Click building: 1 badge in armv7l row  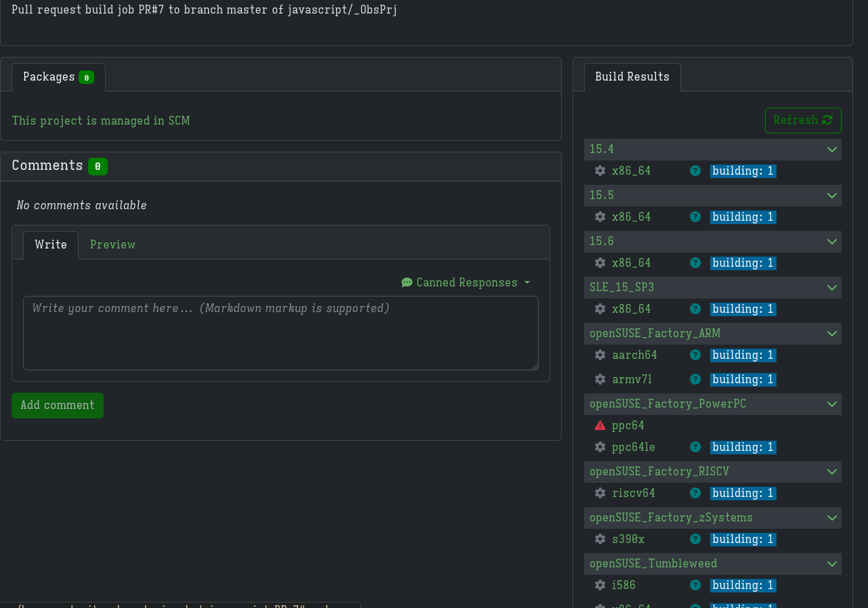[743, 380]
